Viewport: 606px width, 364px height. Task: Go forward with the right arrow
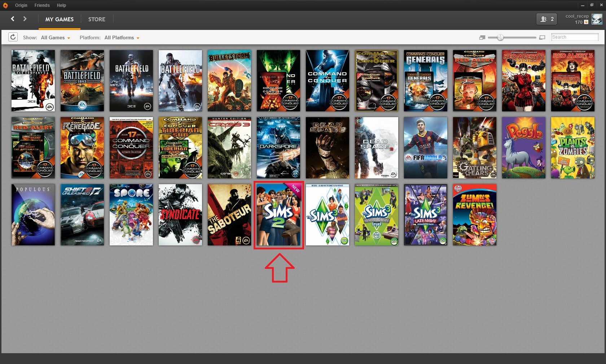pyautogui.click(x=25, y=19)
